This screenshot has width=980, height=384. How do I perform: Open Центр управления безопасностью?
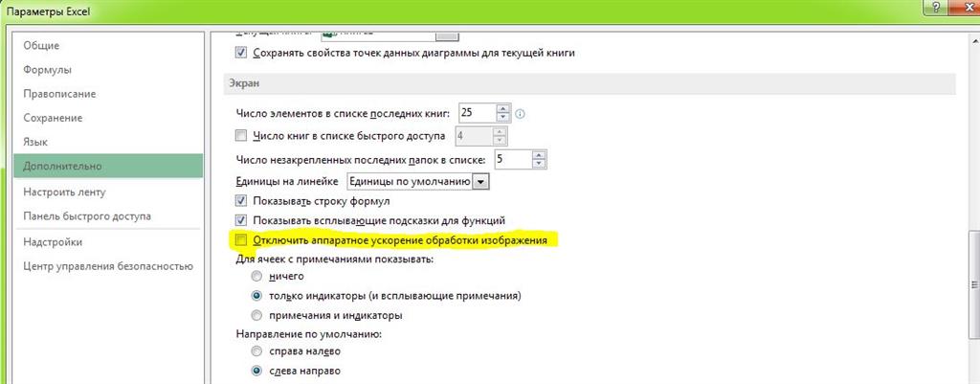coord(108,266)
